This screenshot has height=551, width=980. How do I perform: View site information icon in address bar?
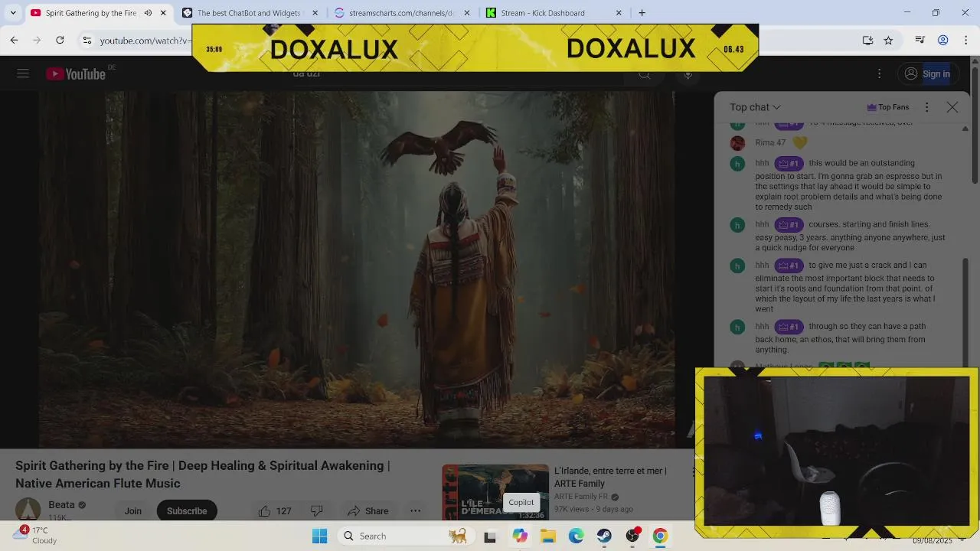coord(87,40)
